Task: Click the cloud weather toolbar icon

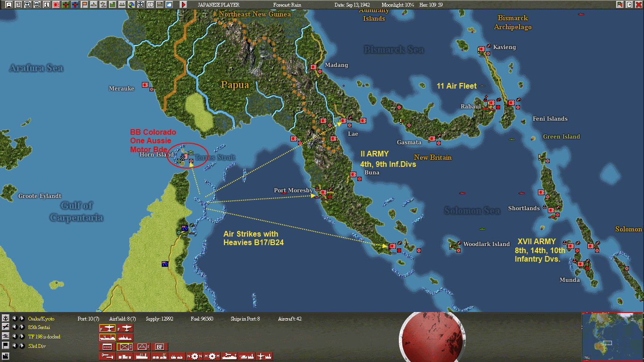Action: 169,4
